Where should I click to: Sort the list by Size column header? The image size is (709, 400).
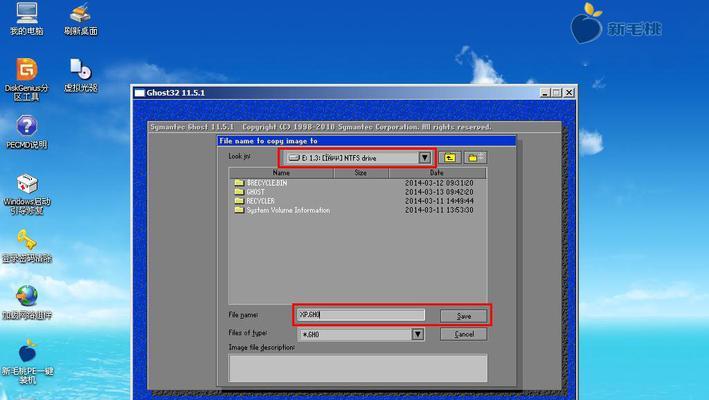coord(361,173)
